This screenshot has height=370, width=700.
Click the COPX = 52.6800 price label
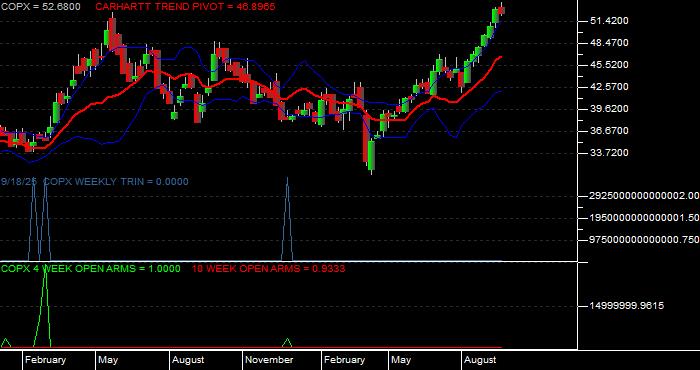click(x=41, y=7)
